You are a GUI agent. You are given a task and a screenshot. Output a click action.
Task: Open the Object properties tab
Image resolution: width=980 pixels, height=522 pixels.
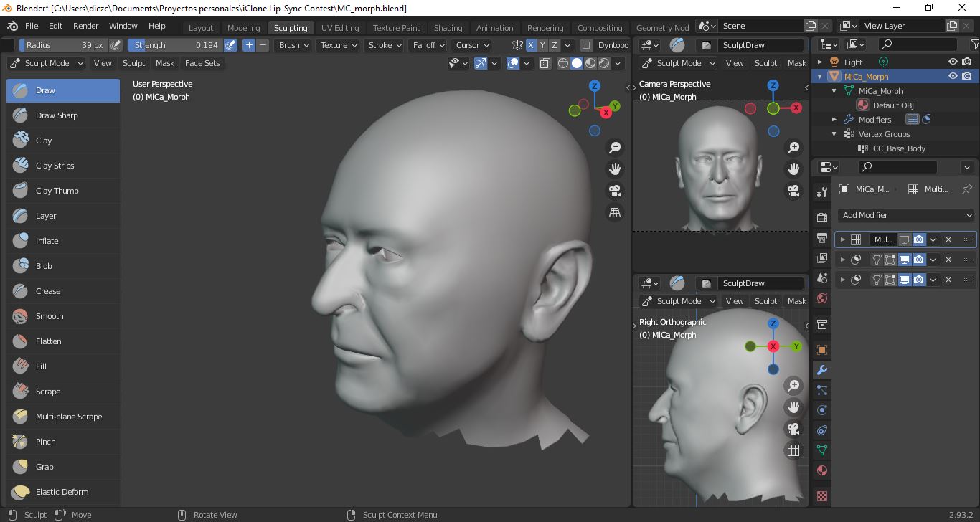[x=822, y=350]
